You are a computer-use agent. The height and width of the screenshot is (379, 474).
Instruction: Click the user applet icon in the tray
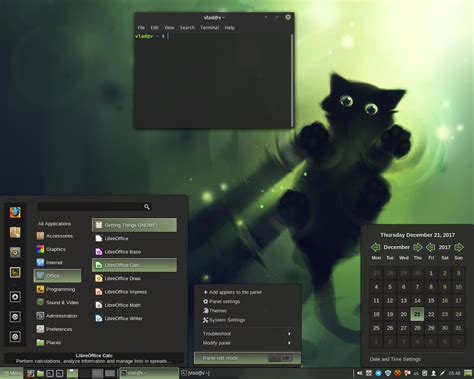(433, 373)
